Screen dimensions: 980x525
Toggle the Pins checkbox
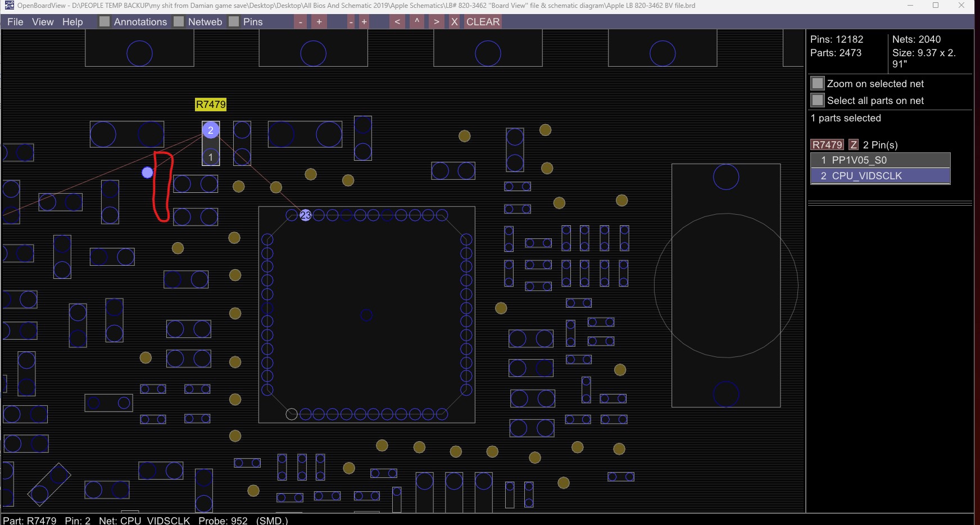click(x=234, y=22)
